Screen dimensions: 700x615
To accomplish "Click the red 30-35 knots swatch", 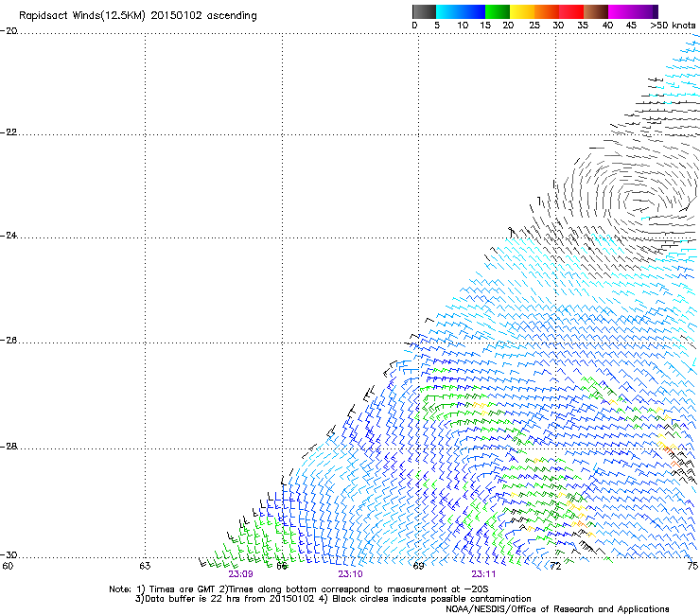I will [571, 11].
